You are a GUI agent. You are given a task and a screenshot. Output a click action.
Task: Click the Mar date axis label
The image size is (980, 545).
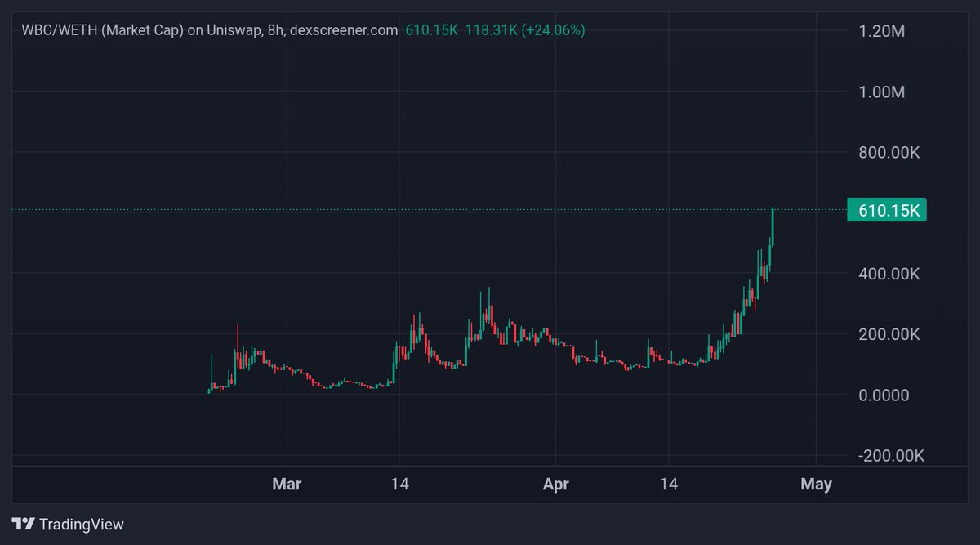coord(287,485)
